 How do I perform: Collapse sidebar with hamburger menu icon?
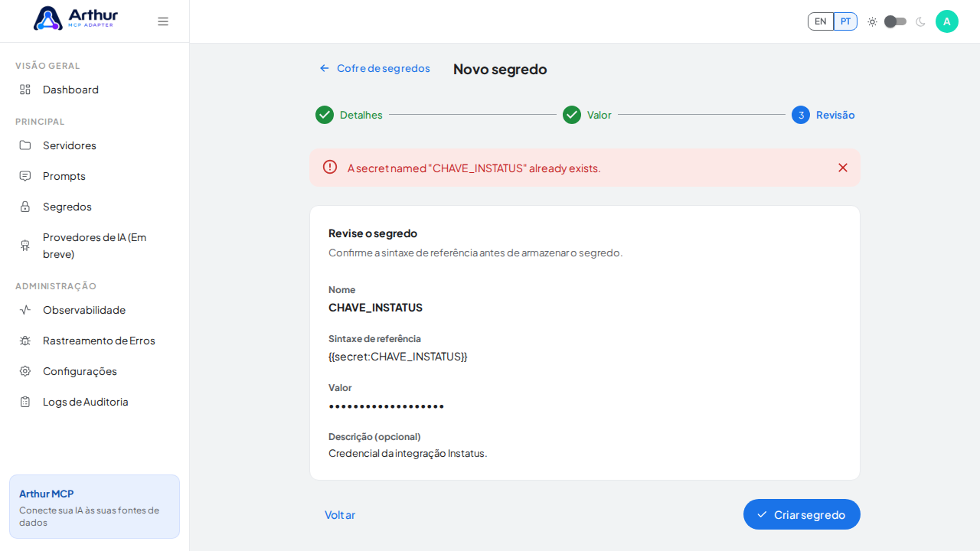click(x=163, y=21)
